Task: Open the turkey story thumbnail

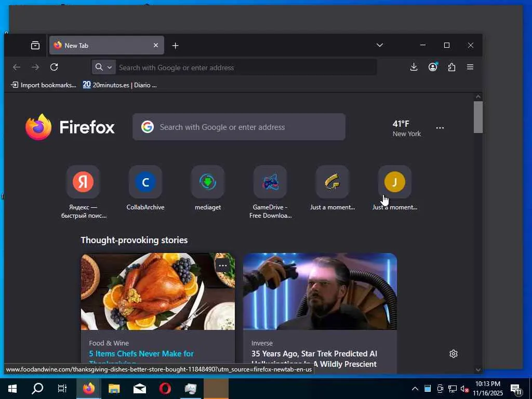Action: (x=158, y=291)
